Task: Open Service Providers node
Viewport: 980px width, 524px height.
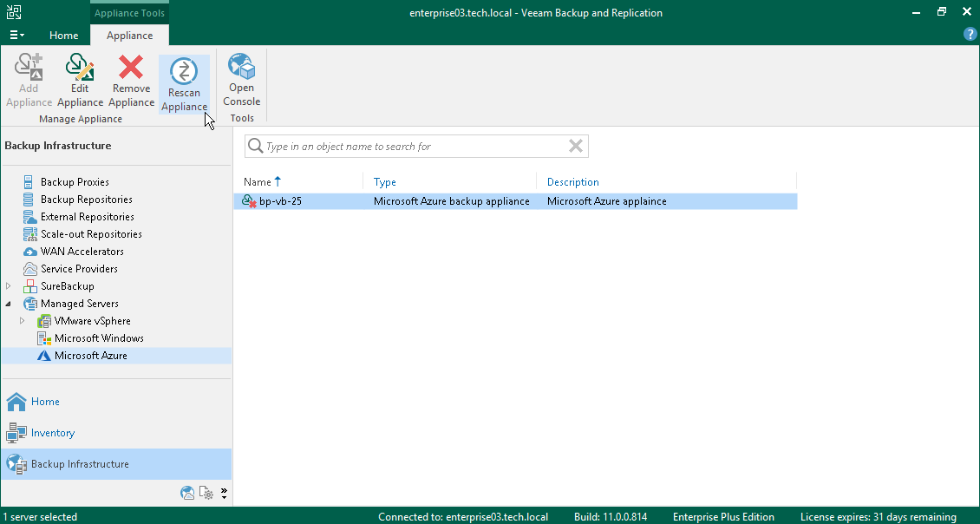Action: (79, 269)
